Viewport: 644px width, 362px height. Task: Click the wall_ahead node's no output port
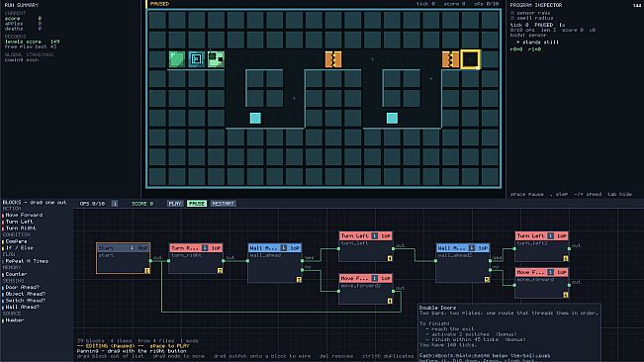point(303,270)
